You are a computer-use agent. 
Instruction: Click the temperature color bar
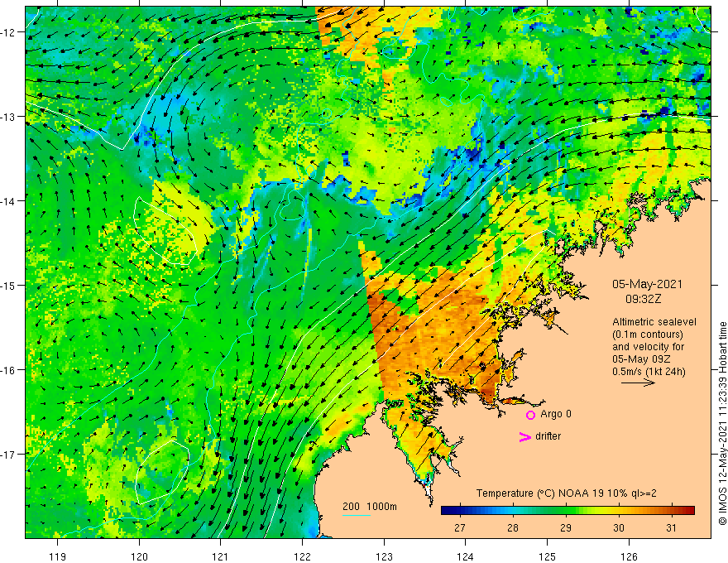click(568, 510)
